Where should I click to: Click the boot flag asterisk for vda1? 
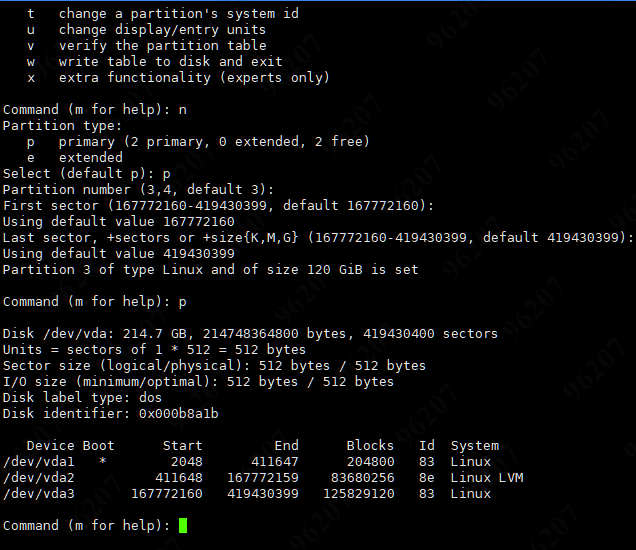103,462
